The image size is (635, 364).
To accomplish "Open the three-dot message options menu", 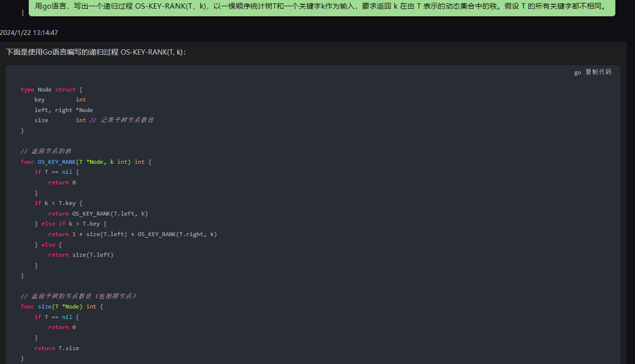I will pos(23,12).
